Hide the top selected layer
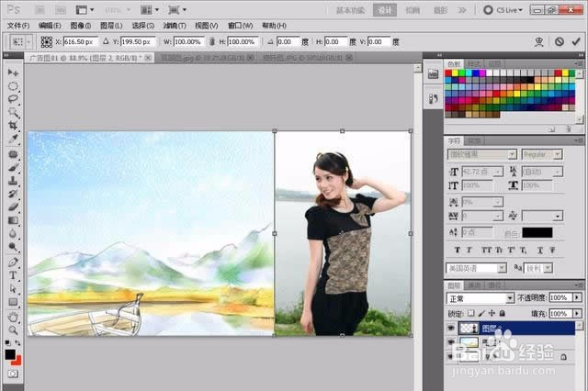588x391 pixels. [451, 328]
